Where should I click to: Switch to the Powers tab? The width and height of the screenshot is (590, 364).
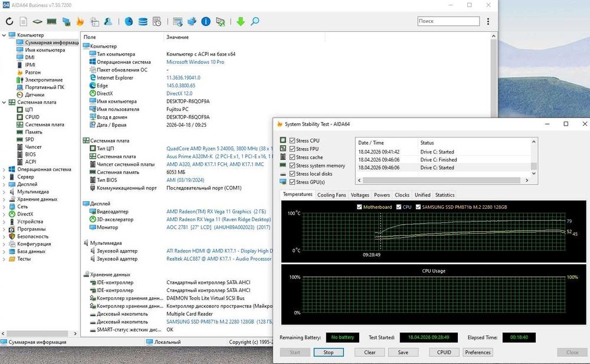click(x=382, y=195)
